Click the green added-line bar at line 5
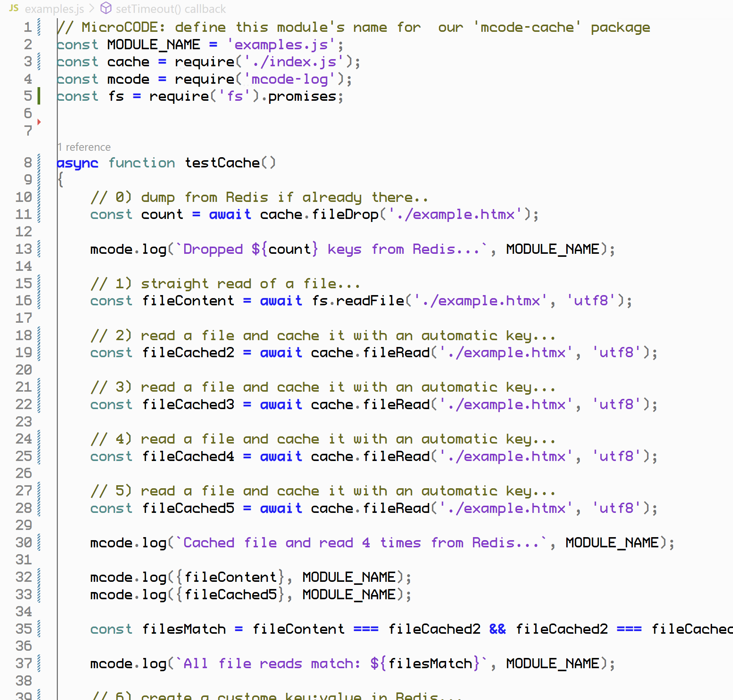The width and height of the screenshot is (733, 700). click(39, 96)
